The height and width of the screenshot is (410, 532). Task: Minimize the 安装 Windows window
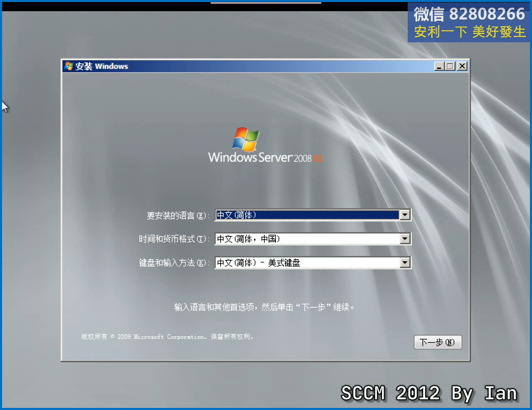pos(439,66)
